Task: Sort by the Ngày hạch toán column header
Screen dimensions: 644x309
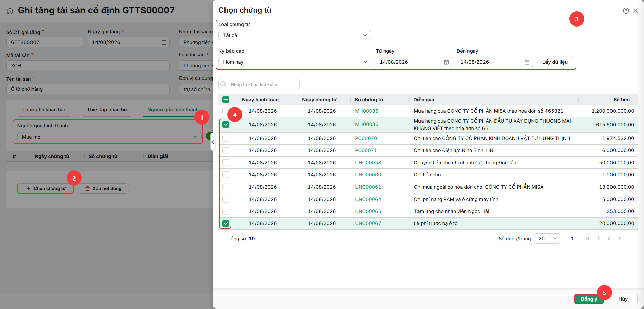Action: [x=260, y=100]
